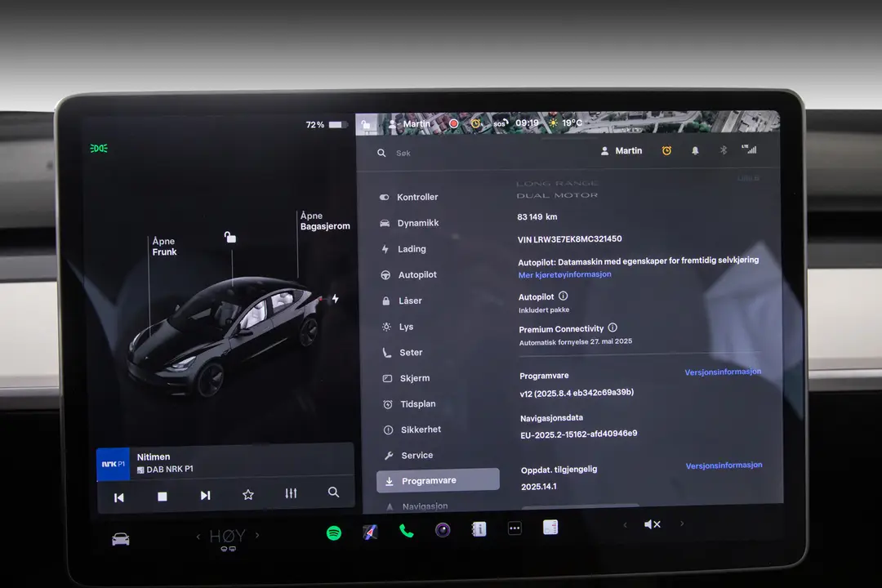Screen dimensions: 882x588
Task: Open the Frunk via Åpne Frunk
Action: tap(164, 247)
